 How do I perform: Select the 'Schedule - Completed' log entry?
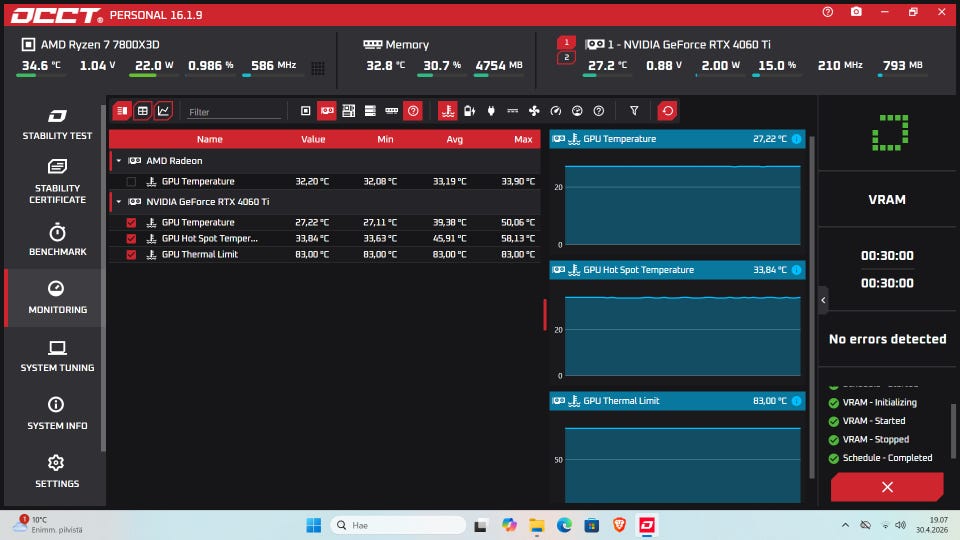click(880, 458)
